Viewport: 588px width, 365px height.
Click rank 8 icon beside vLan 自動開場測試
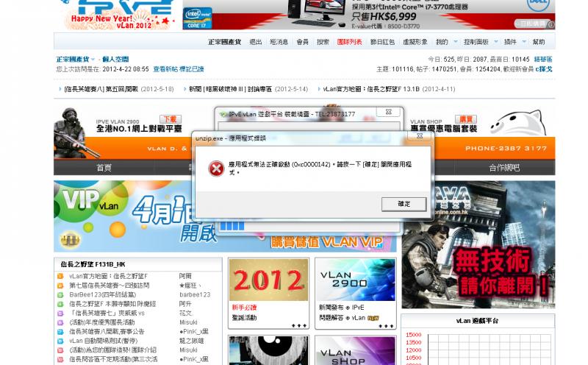click(x=60, y=341)
